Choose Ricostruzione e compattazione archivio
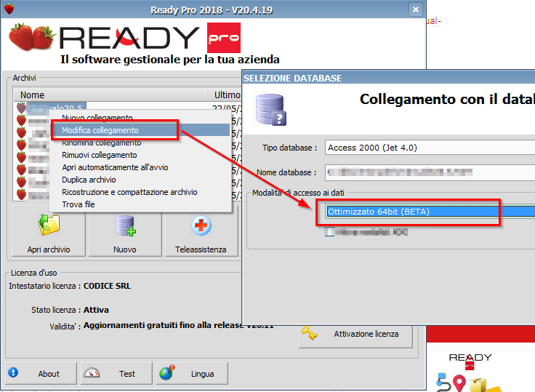This screenshot has width=535, height=392. [140, 192]
